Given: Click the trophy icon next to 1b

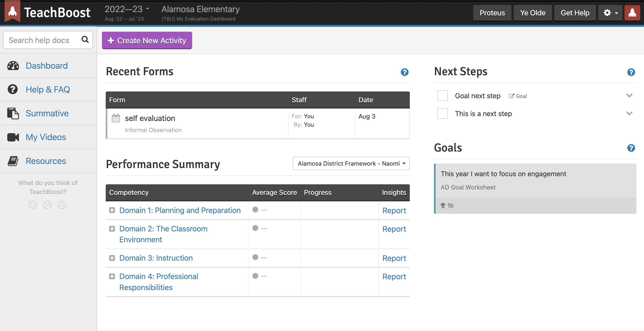Looking at the screenshot, I should (443, 205).
